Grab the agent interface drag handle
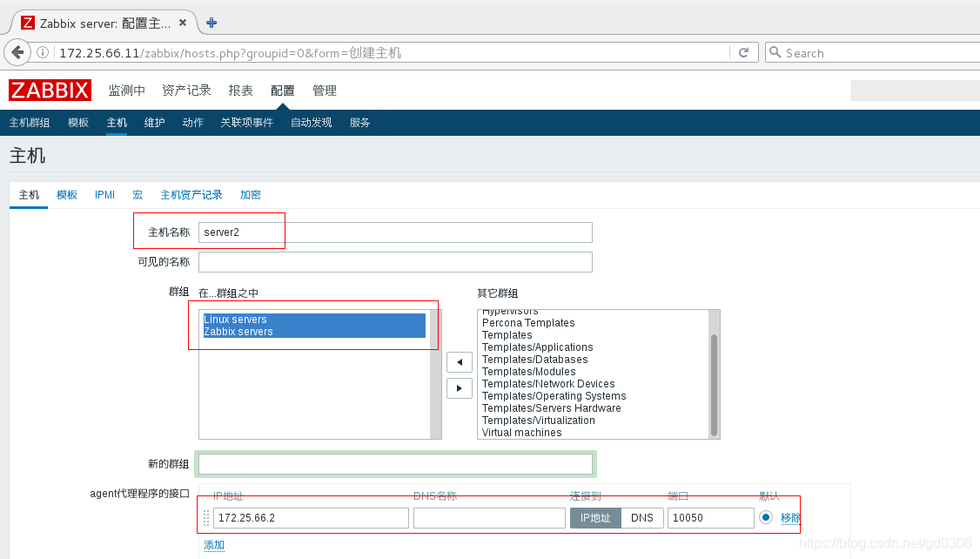Screen dimensions: 980x559 click(x=206, y=518)
